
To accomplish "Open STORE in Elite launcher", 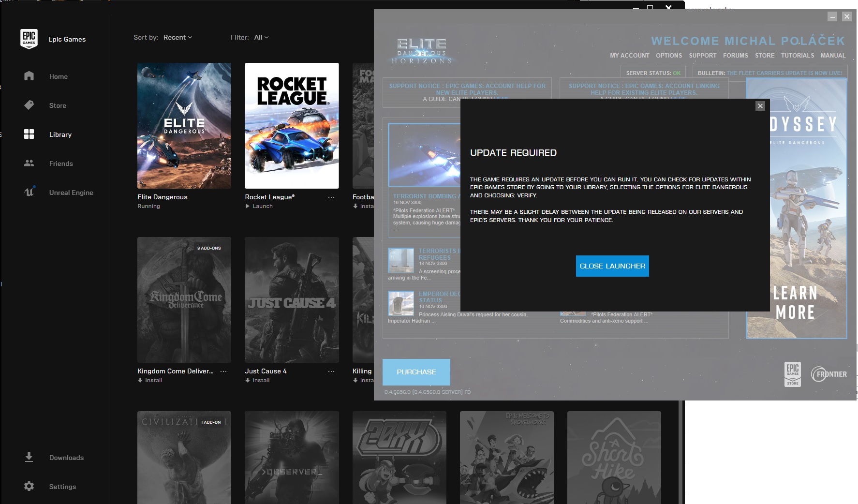I will 765,56.
